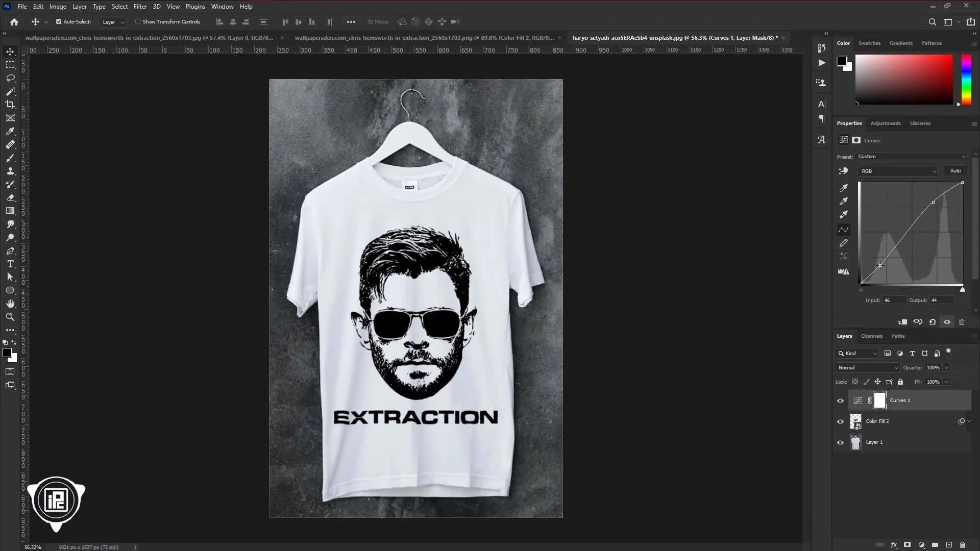Select the Type tool
980x551 pixels.
[x=10, y=264]
